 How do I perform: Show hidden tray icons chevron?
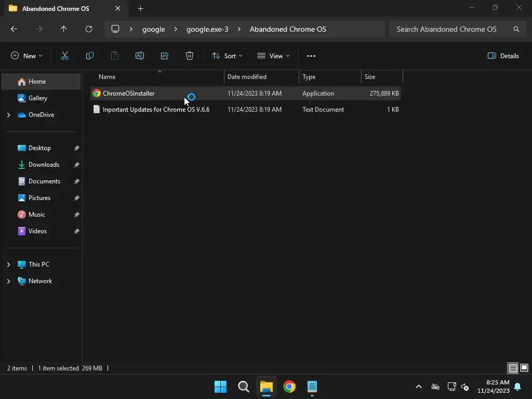pos(419,387)
